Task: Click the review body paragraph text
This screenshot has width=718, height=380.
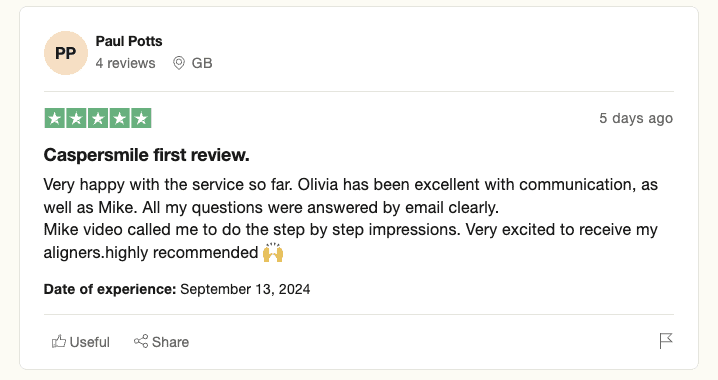Action: pos(351,218)
